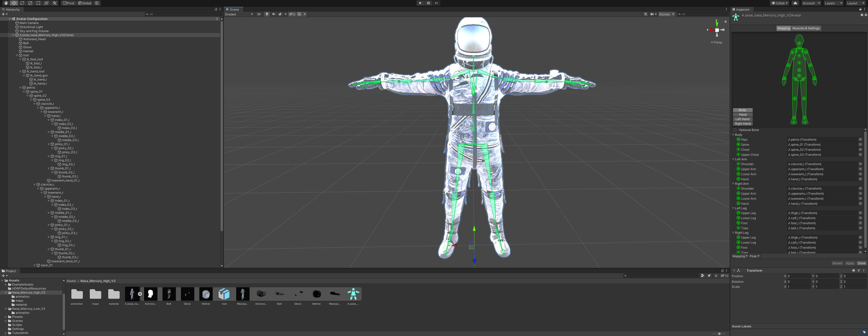Collapse the pelvis node in the Hierarchy
This screenshot has height=336, width=868.
pyautogui.click(x=20, y=88)
